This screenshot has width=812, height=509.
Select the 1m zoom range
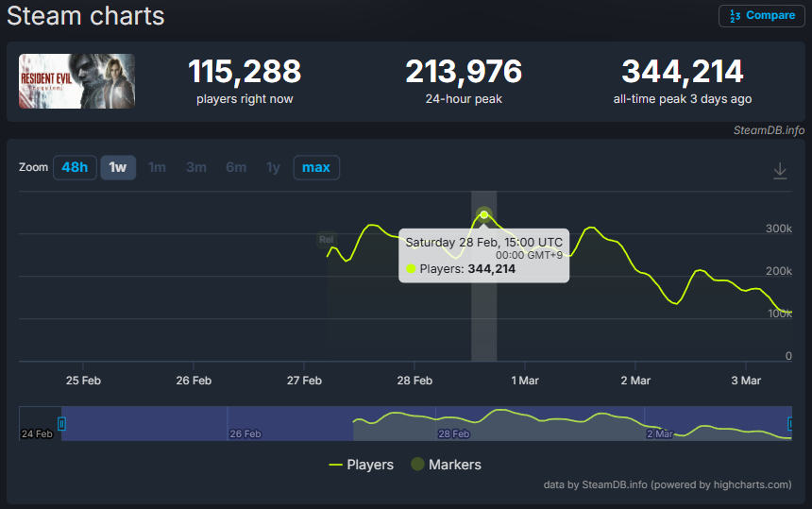point(157,167)
